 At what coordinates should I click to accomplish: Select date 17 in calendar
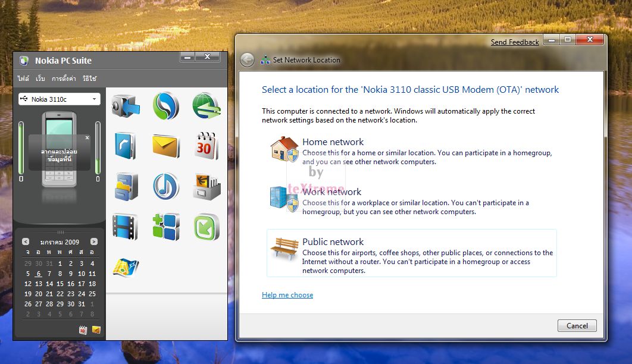82,284
